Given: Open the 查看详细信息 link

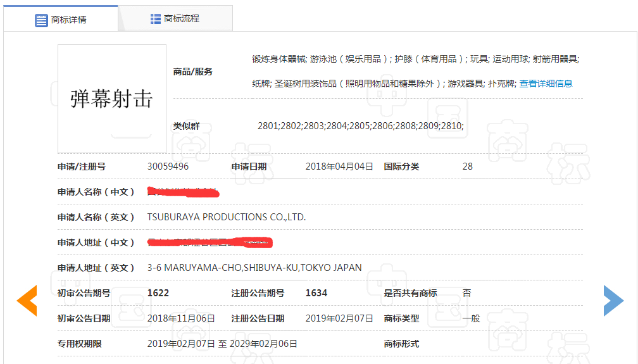Looking at the screenshot, I should (546, 84).
